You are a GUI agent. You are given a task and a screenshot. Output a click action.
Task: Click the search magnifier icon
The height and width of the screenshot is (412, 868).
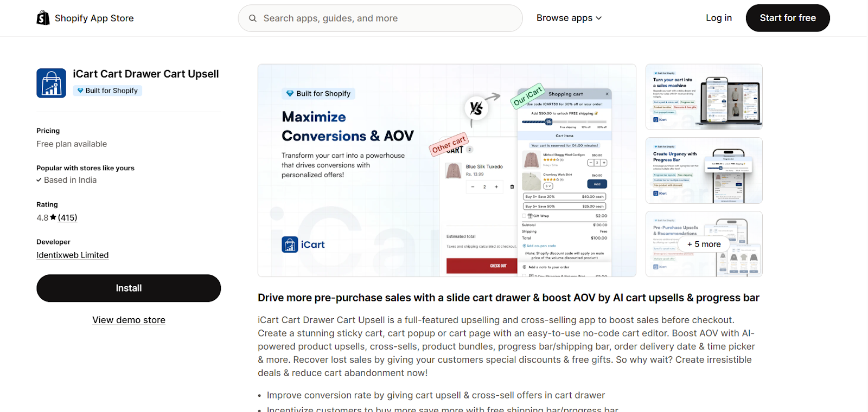coord(253,18)
